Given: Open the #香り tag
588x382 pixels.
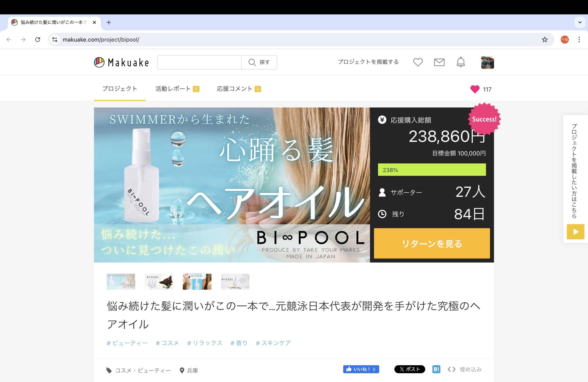Looking at the screenshot, I should pyautogui.click(x=239, y=343).
